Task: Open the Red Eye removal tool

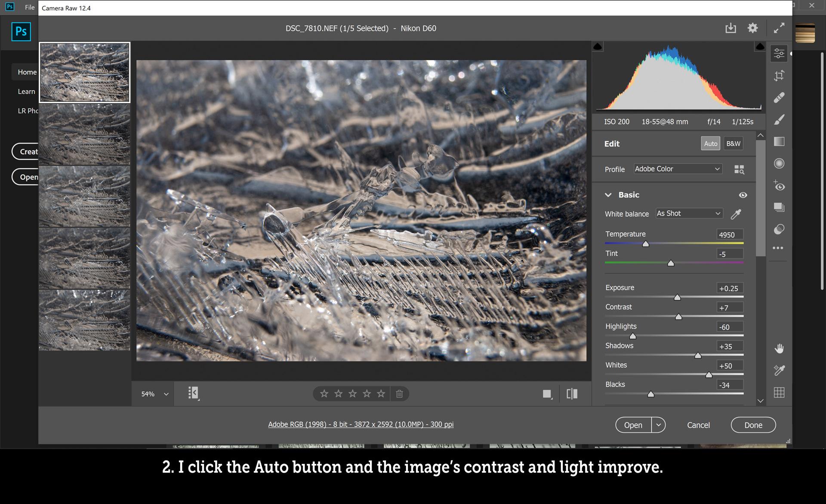Action: [780, 186]
